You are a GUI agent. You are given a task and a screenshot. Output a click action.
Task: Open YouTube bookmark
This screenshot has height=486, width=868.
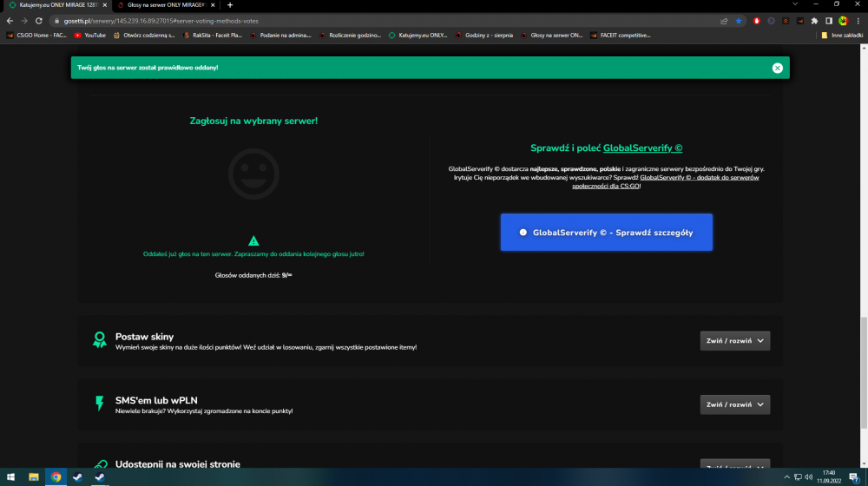[89, 36]
